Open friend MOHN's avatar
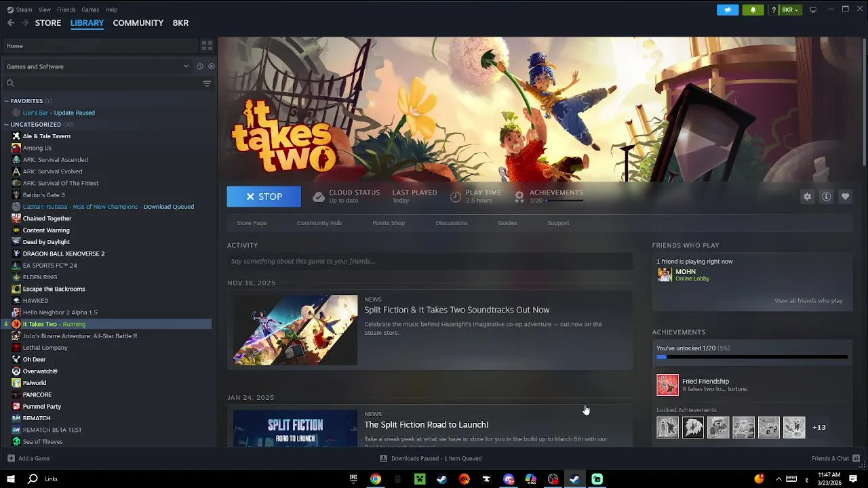 pyautogui.click(x=665, y=274)
